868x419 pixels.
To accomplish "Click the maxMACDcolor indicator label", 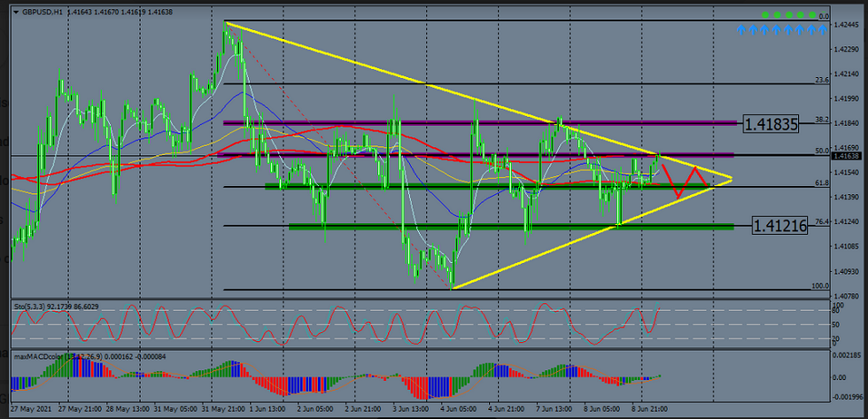I will 64,356.
